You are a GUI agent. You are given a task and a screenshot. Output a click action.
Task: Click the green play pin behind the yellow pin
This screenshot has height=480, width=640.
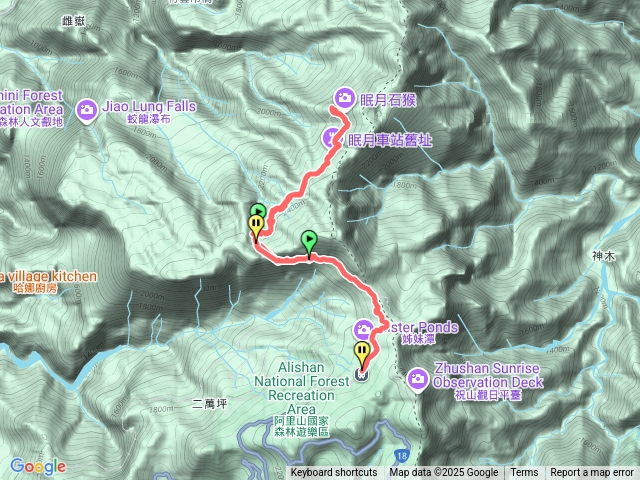pos(259,210)
